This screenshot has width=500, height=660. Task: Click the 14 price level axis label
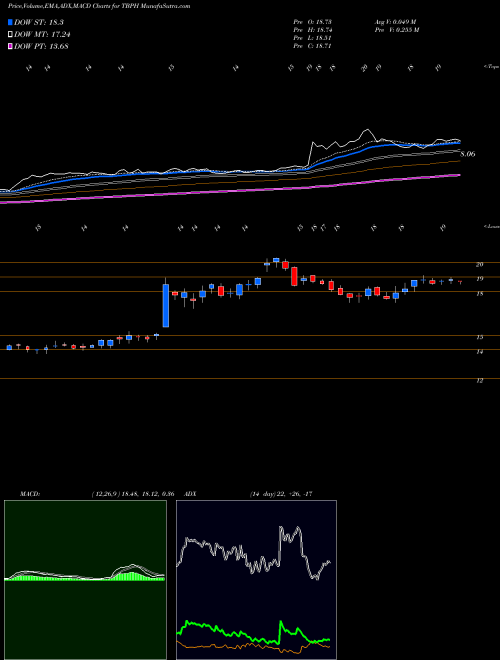click(479, 351)
